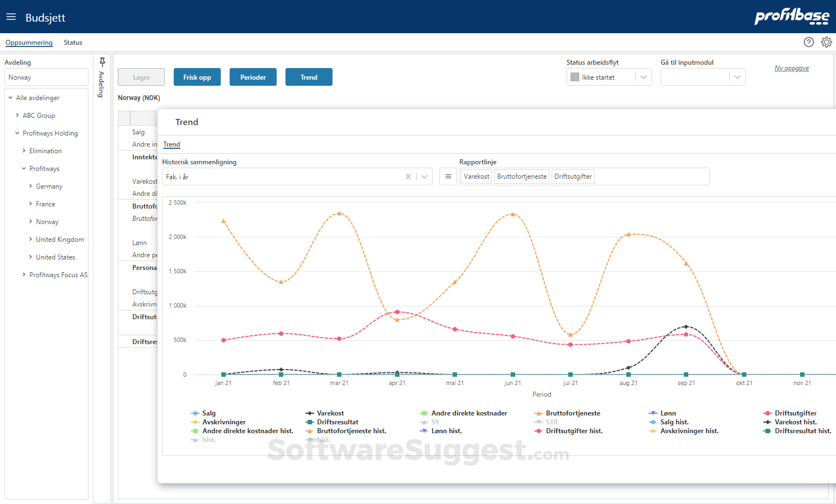
Task: Open the settings gear icon
Action: click(827, 41)
